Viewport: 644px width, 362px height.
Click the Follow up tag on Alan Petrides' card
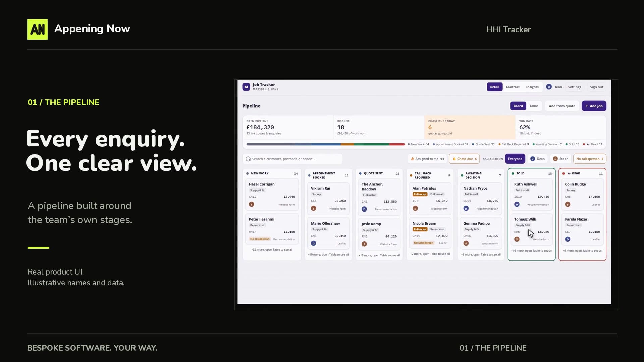(420, 194)
